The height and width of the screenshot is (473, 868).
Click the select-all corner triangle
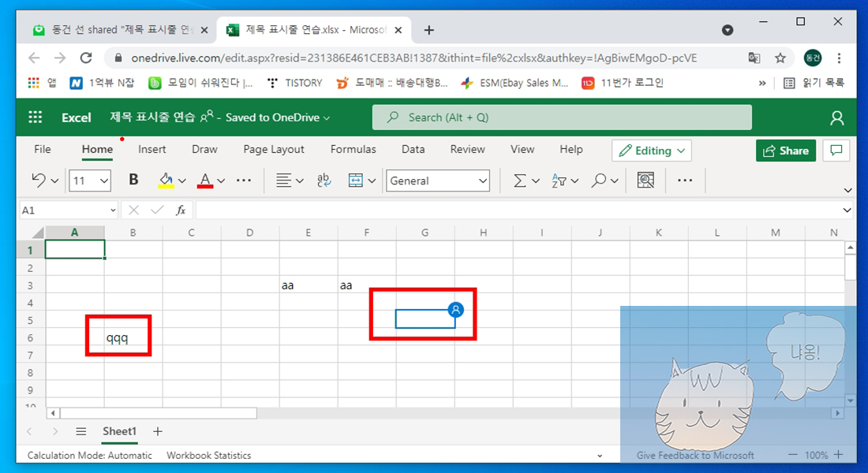[38, 233]
